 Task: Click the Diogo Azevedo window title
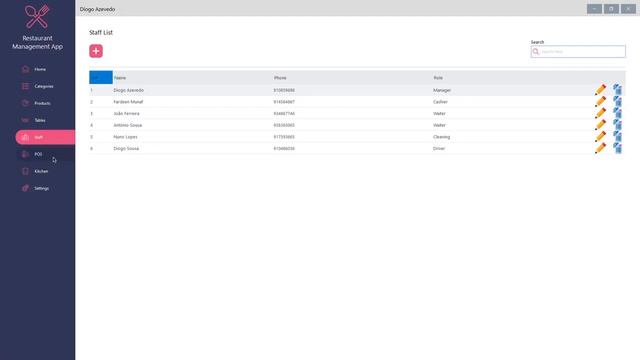click(97, 9)
